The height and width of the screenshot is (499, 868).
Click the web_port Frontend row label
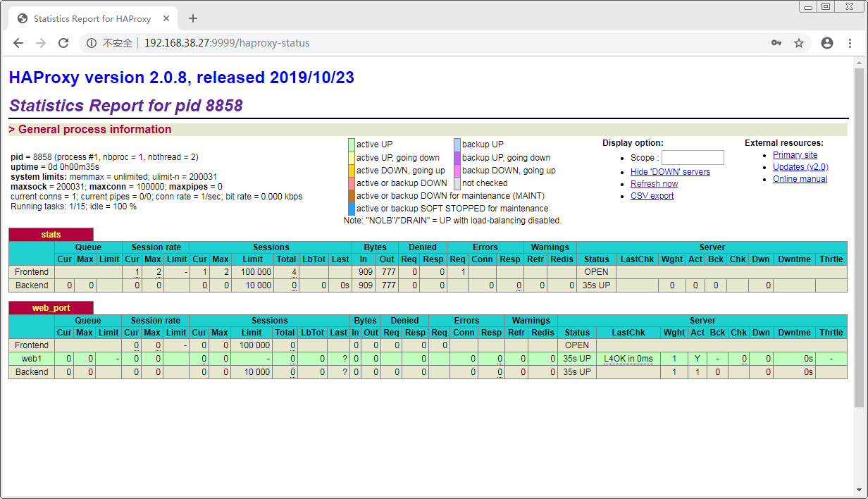(32, 345)
